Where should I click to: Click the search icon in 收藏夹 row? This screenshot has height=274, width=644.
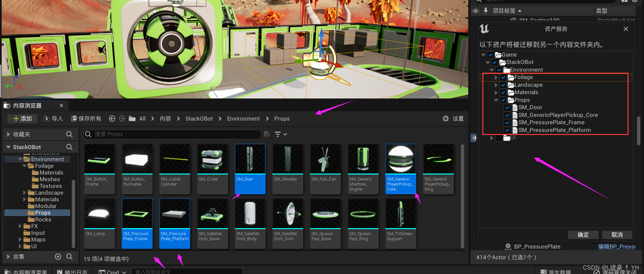tap(69, 134)
